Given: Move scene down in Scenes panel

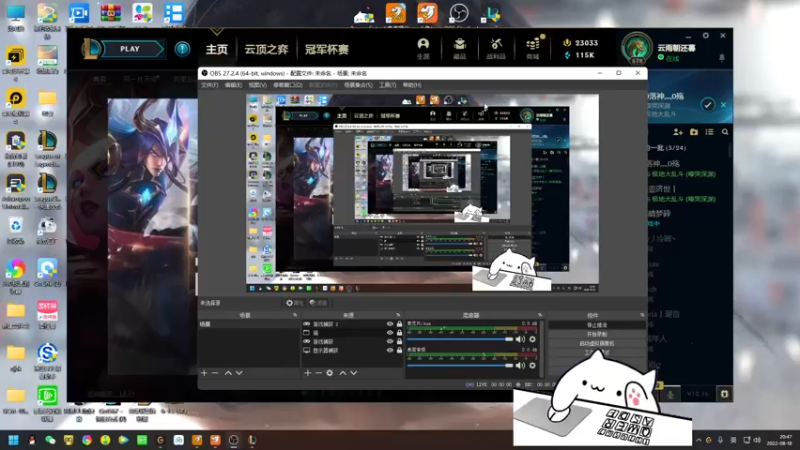Looking at the screenshot, I should point(239,373).
